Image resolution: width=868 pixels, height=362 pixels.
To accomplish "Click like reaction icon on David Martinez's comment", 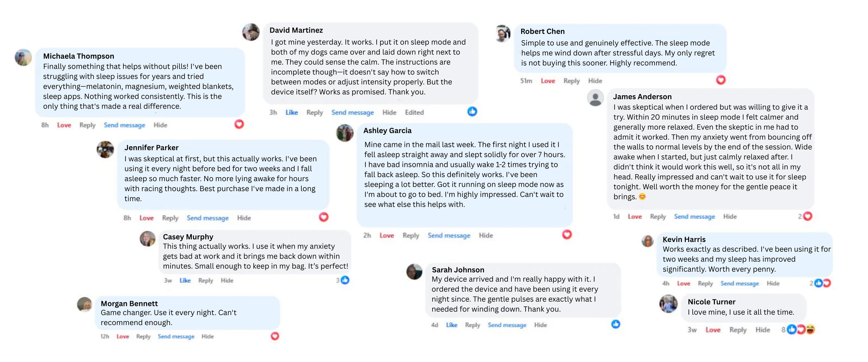I will 472,112.
